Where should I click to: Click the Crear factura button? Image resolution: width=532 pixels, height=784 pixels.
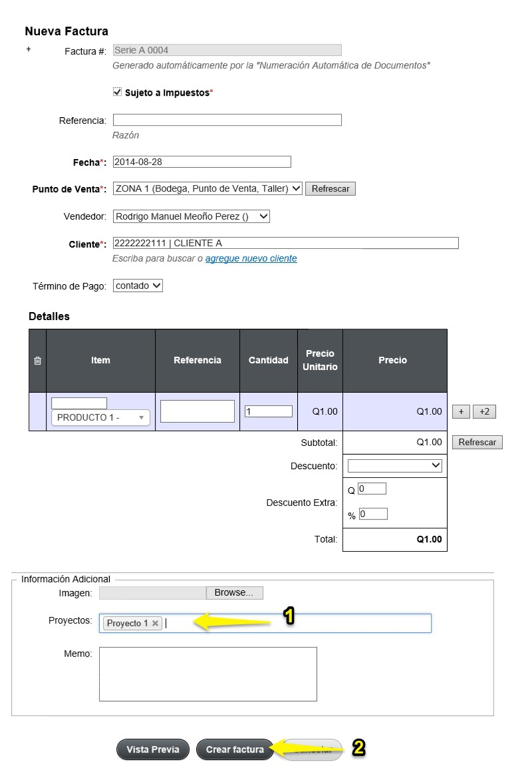coord(235,749)
